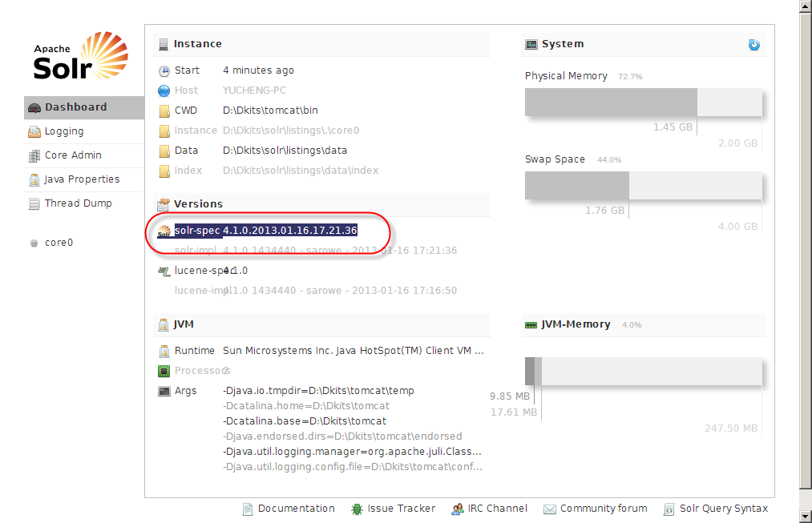Open the IRC Channel link
The image size is (812, 523).
pos(497,509)
